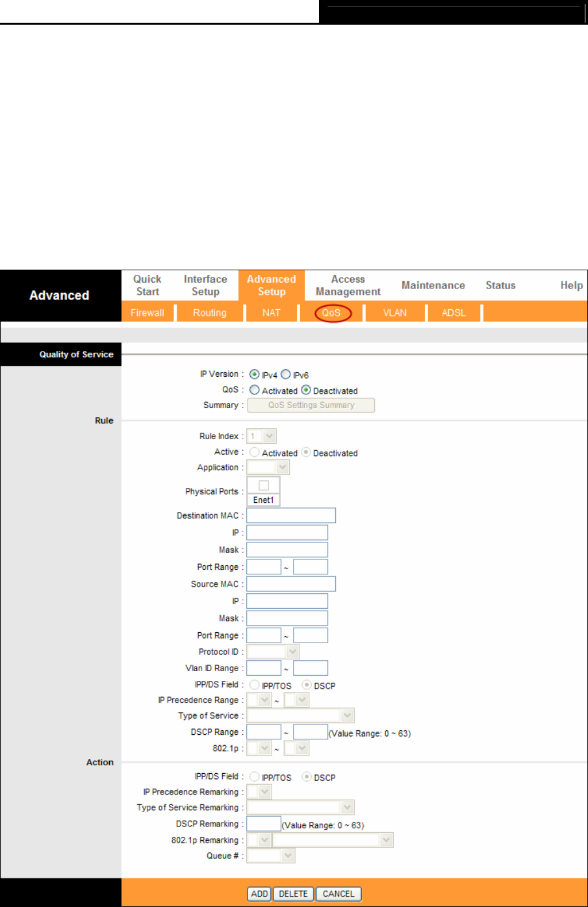This screenshot has width=588, height=907.
Task: Click QoS Settings Summary button
Action: pyautogui.click(x=311, y=405)
